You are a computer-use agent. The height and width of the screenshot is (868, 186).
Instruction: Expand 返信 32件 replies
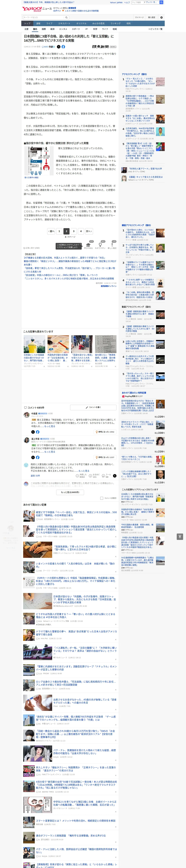(x=35, y=476)
